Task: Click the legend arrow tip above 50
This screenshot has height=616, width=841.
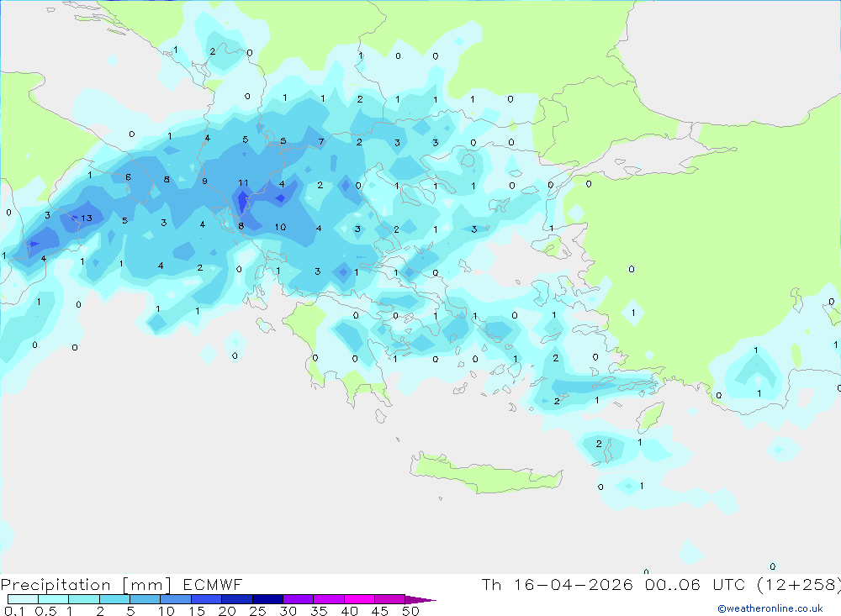Action: [420, 599]
